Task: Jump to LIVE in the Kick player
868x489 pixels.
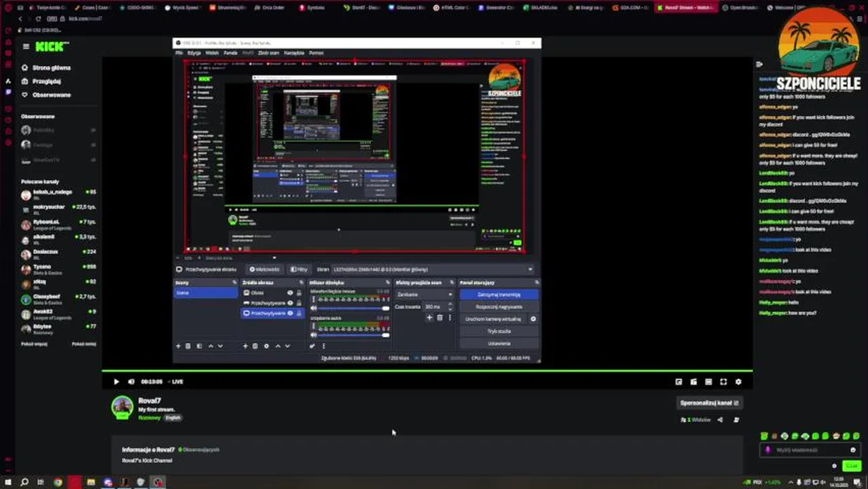Action: pos(175,382)
